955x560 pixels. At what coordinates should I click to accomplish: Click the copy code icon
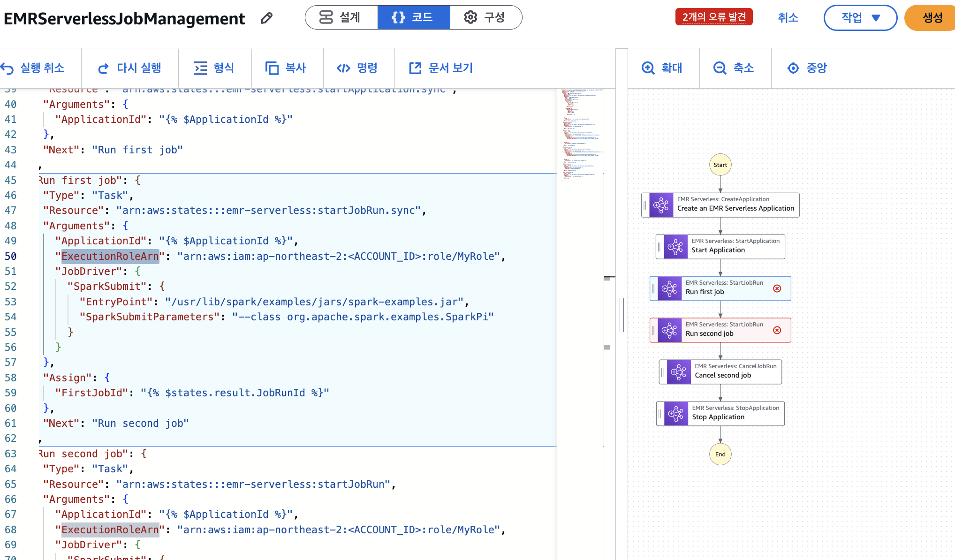[272, 68]
